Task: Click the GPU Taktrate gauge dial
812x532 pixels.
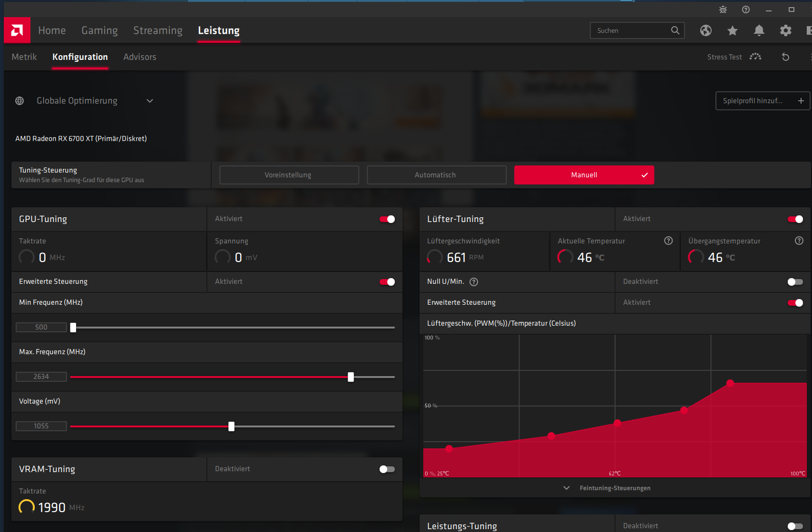Action: (27, 257)
